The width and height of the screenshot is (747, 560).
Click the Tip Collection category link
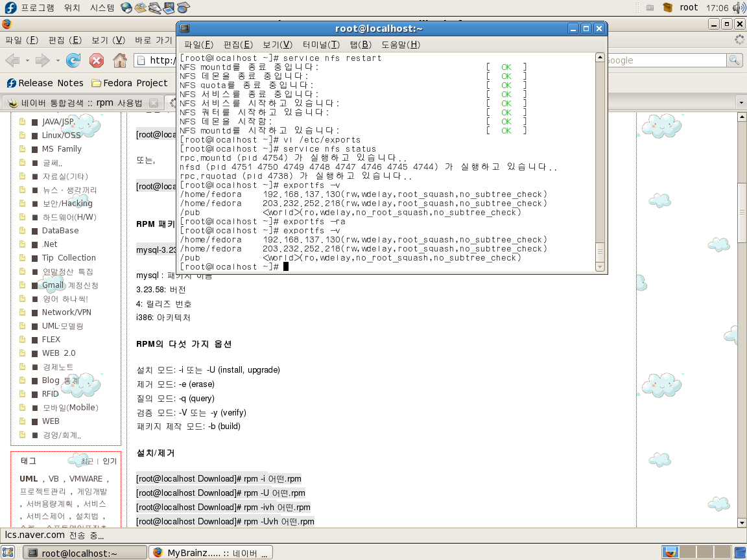coord(69,257)
